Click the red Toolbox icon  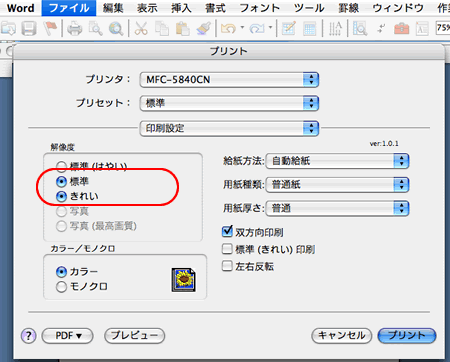(x=402, y=29)
